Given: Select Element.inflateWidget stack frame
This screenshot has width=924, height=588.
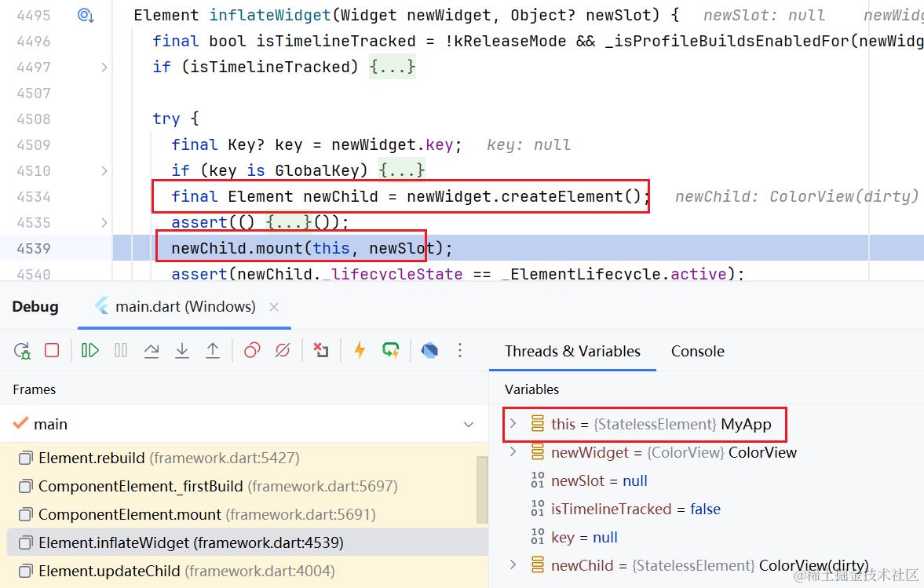Looking at the screenshot, I should [247, 542].
